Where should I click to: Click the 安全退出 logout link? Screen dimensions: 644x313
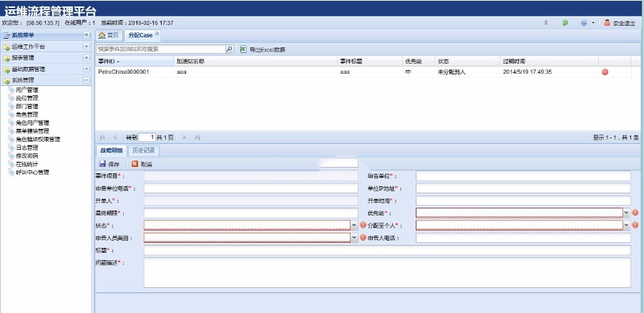tap(620, 23)
